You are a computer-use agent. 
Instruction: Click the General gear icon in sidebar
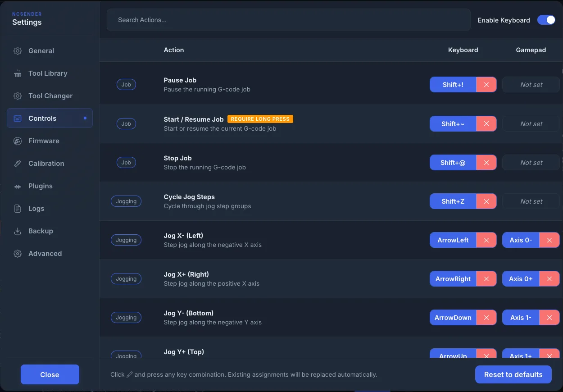18,51
